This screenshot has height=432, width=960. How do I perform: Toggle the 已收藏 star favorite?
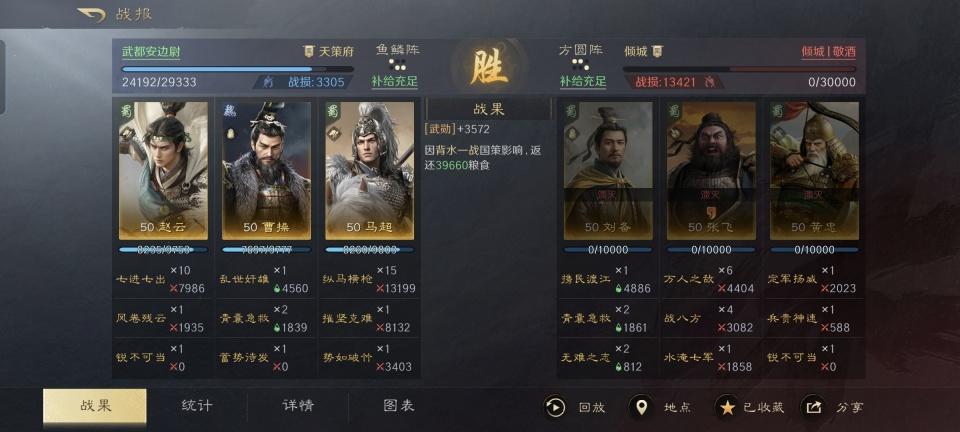727,408
